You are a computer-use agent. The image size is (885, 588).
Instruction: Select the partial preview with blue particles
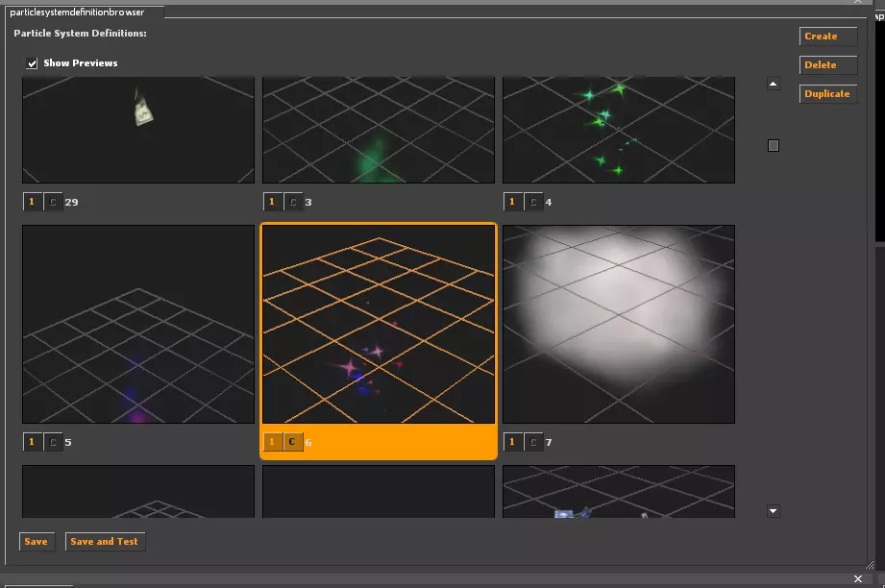(x=619, y=492)
